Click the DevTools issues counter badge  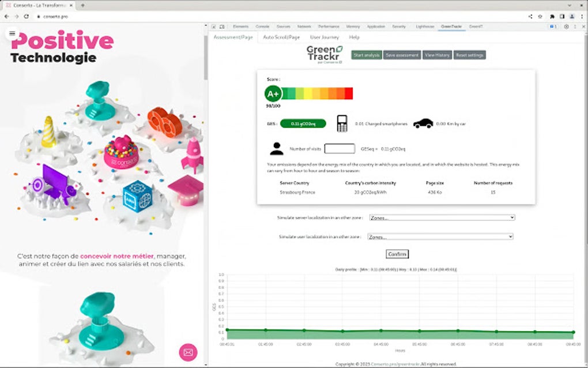pyautogui.click(x=553, y=27)
